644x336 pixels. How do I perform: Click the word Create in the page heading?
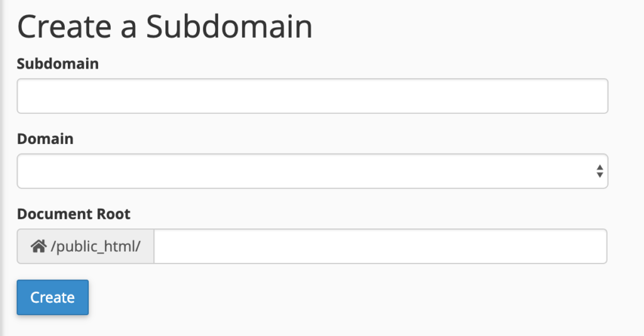(x=65, y=26)
